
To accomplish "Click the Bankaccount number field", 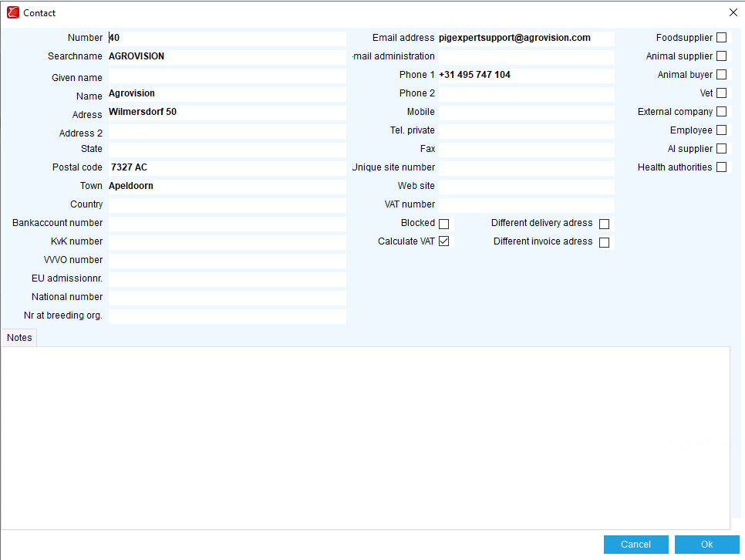I will coord(227,224).
